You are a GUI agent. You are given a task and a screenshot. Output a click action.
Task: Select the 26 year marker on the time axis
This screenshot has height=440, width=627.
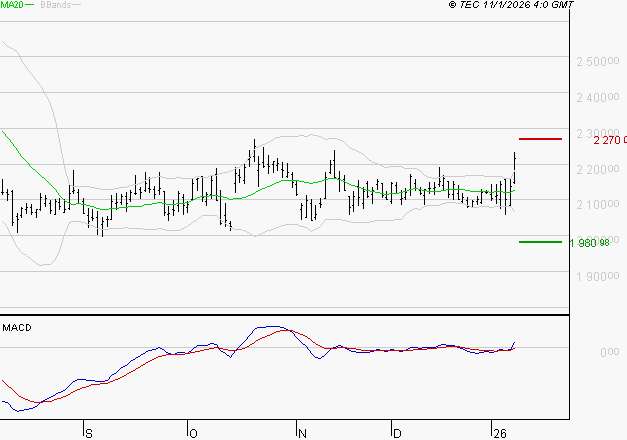point(498,433)
